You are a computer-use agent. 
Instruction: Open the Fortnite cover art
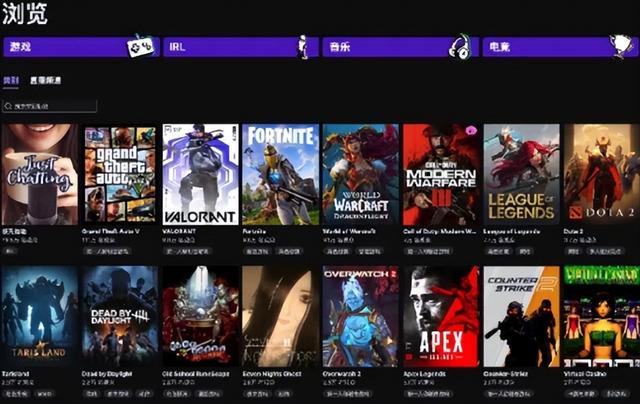pos(280,174)
